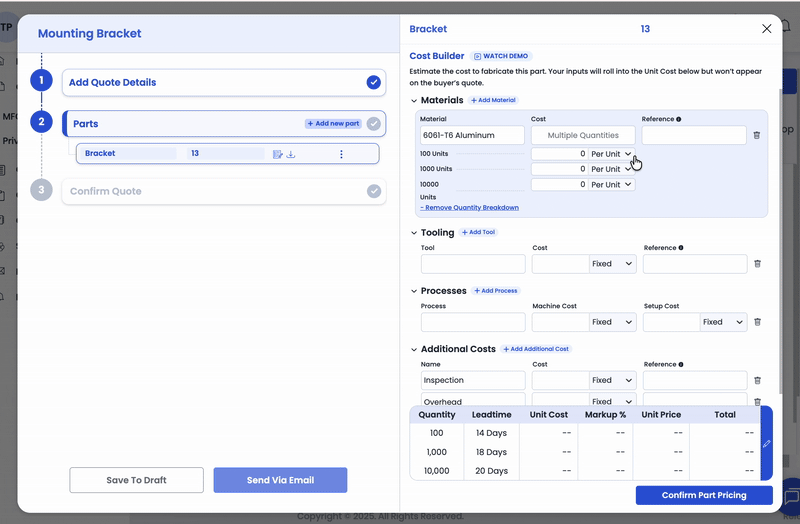The width and height of the screenshot is (800, 524).
Task: Remove the Processes row with its trash icon
Action: click(757, 322)
